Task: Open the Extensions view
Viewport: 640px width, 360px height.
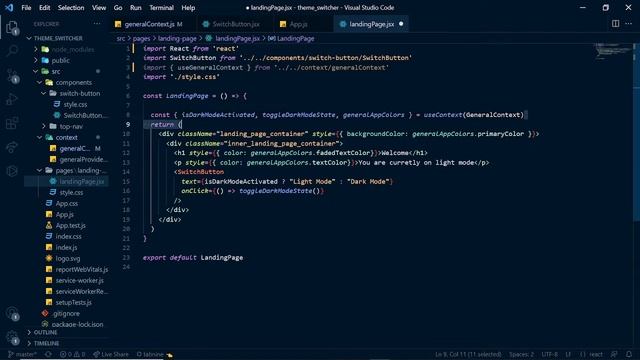Action: 12,123
